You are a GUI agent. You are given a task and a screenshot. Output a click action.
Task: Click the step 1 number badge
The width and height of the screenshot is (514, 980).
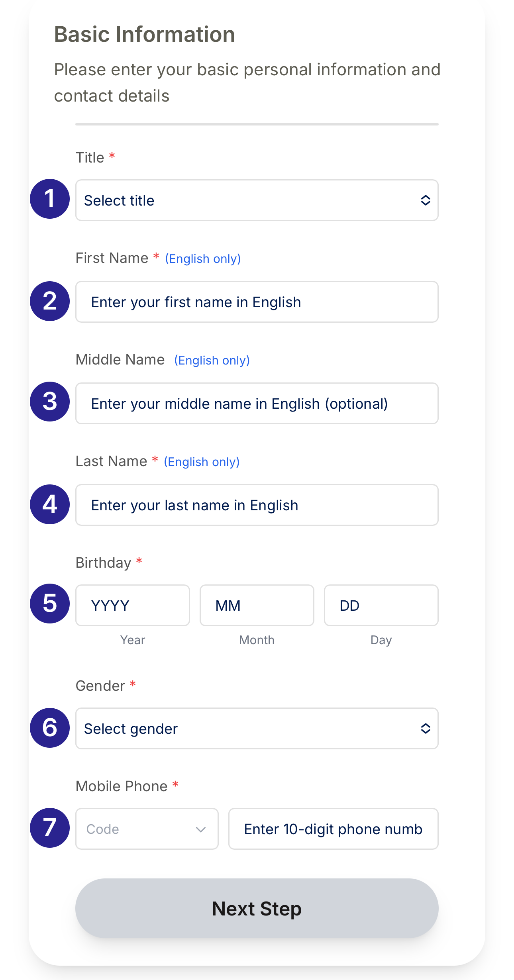[50, 199]
